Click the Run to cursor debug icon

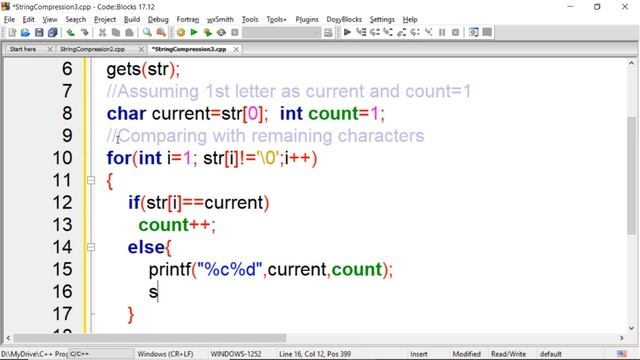361,32
